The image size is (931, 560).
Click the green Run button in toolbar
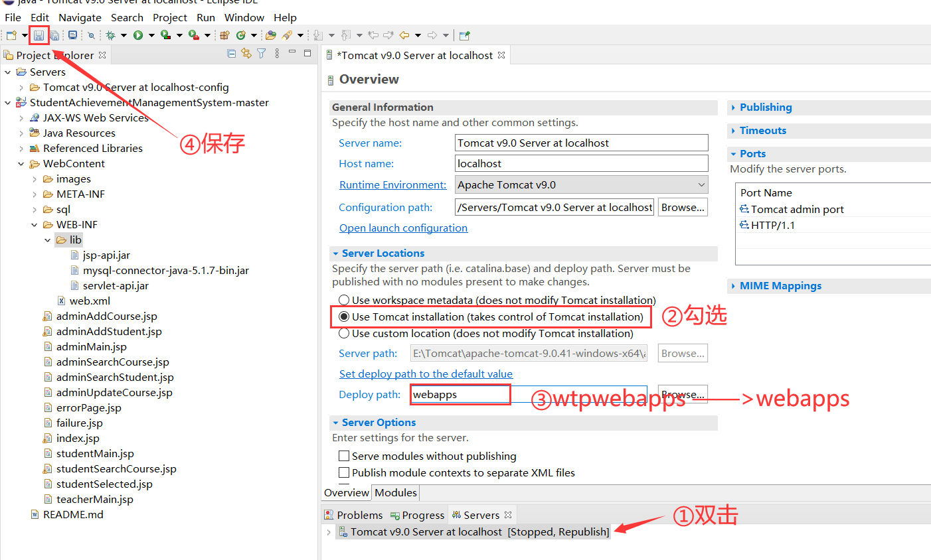point(138,35)
